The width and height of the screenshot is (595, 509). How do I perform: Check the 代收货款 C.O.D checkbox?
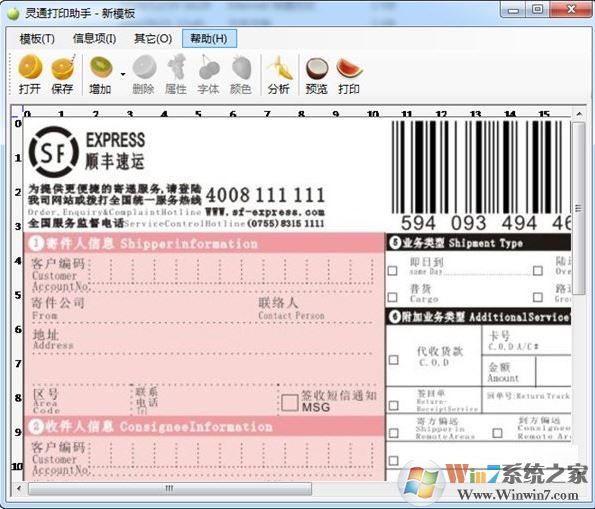(x=394, y=359)
